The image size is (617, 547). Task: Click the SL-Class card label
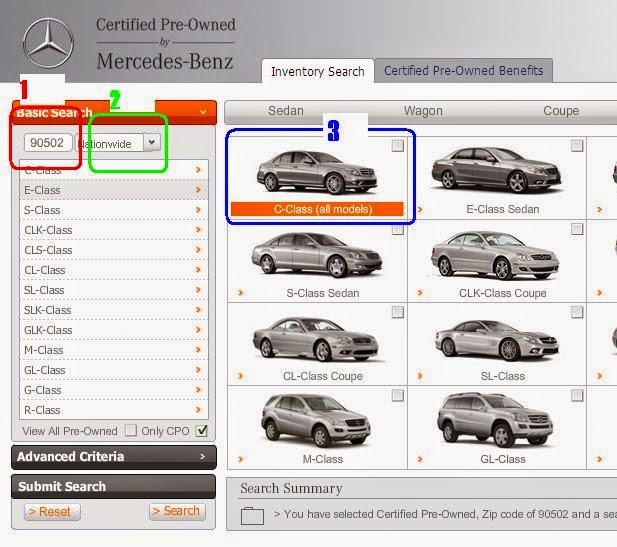[502, 376]
